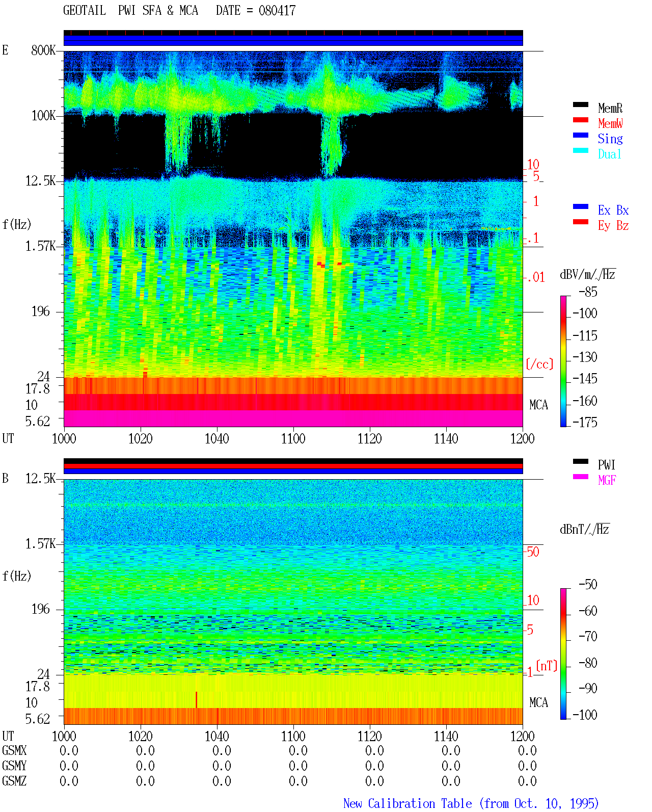
Task: Click the 'GSMY' row label
Action: (14, 766)
